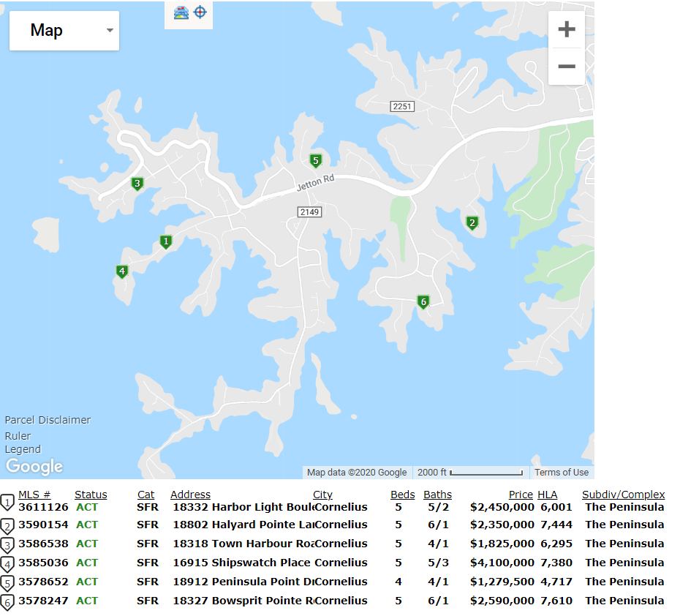The width and height of the screenshot is (680, 616).
Task: Click address 18327 Bowsprit Pointe
Action: point(243,601)
